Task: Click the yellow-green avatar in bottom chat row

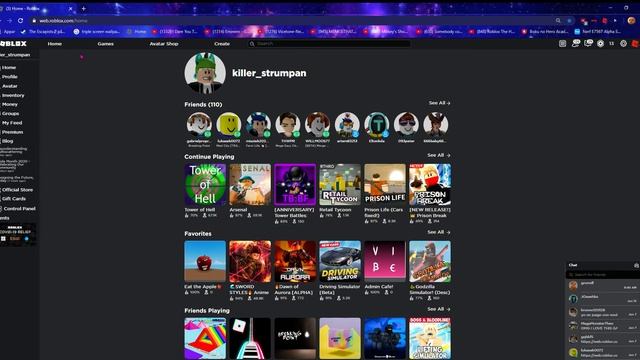Action: (573, 352)
